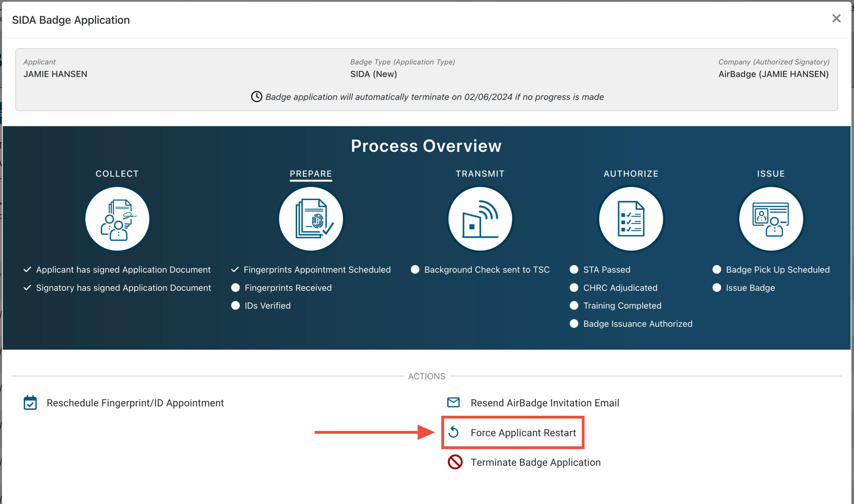Viewport: 854px width, 504px height.
Task: Click Reschedule Fingerprint/ID Appointment link
Action: click(135, 403)
